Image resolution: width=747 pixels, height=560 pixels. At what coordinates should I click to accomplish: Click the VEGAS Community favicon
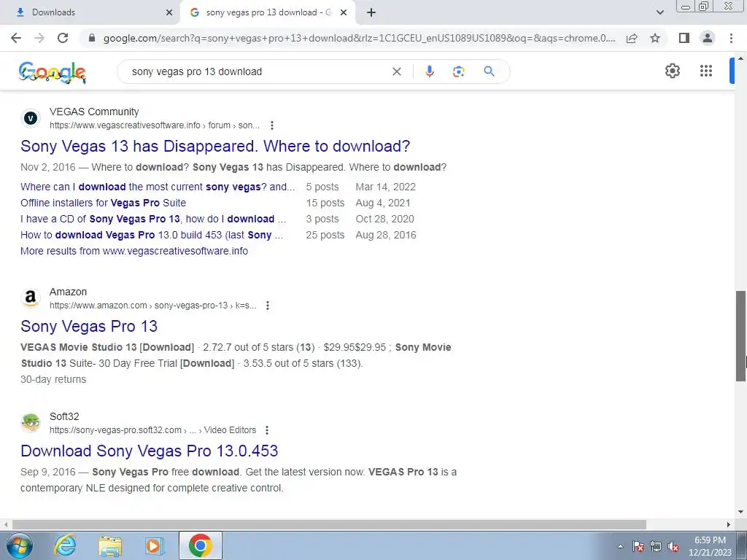tap(31, 118)
